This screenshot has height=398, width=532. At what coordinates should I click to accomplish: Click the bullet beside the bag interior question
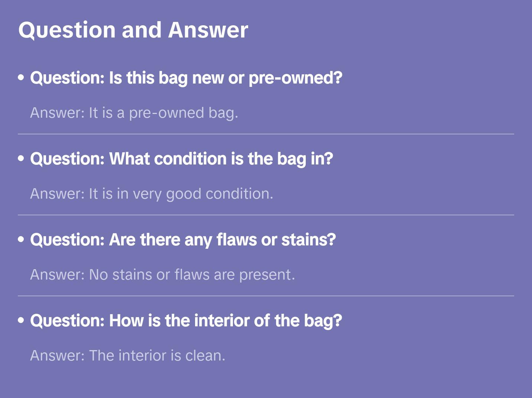[x=21, y=320]
